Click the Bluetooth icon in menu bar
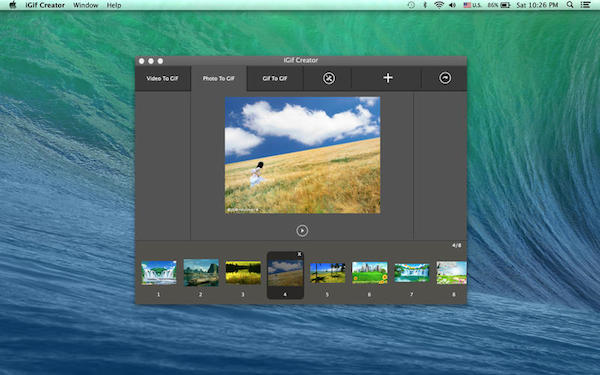Viewport: 600px width, 375px height. coord(425,5)
